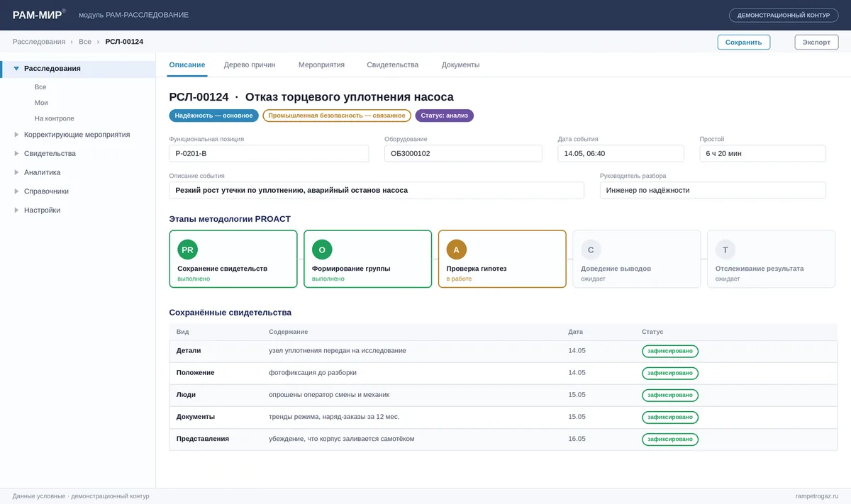Click the grey C stage circle

(x=591, y=250)
